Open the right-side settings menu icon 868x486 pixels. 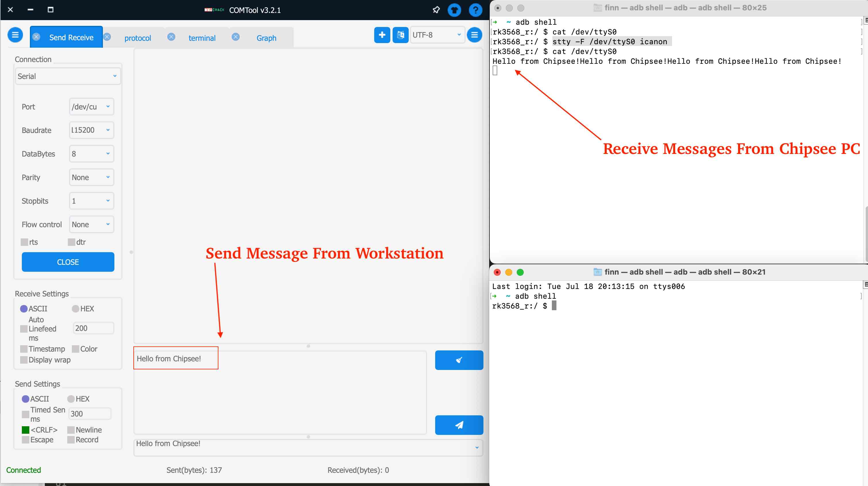pos(475,35)
